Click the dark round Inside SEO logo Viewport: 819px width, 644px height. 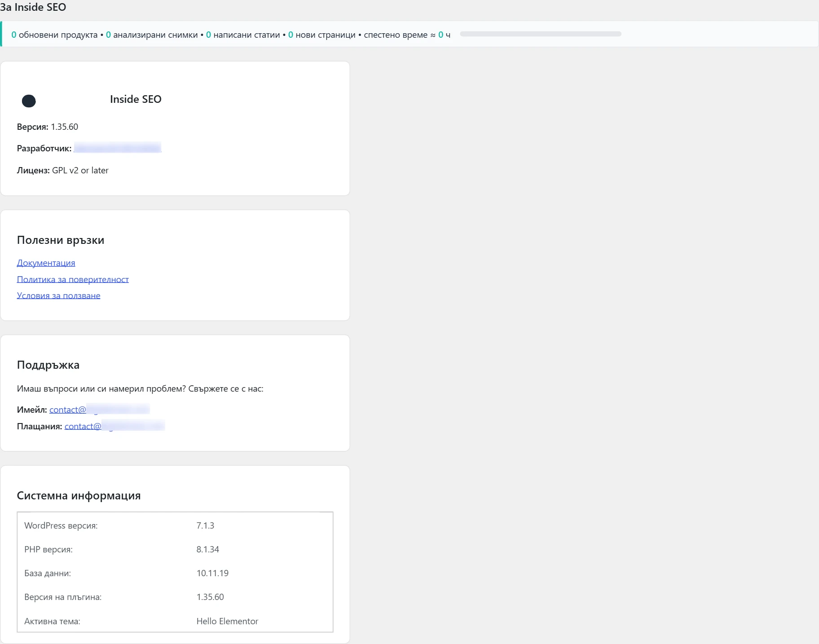pos(29,101)
